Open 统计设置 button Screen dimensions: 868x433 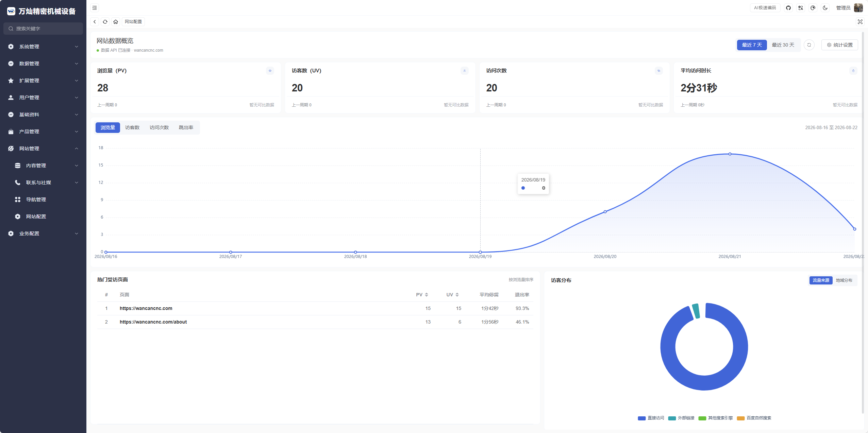click(839, 45)
